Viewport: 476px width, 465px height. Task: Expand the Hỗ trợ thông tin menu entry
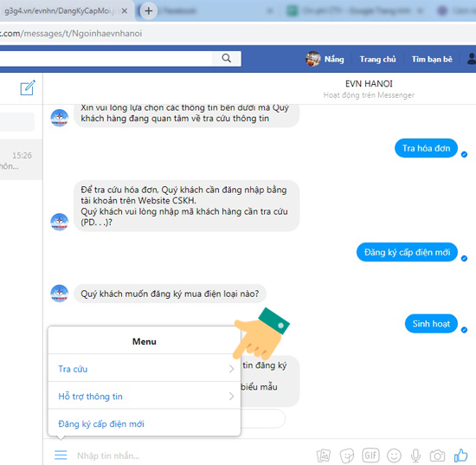point(145,396)
